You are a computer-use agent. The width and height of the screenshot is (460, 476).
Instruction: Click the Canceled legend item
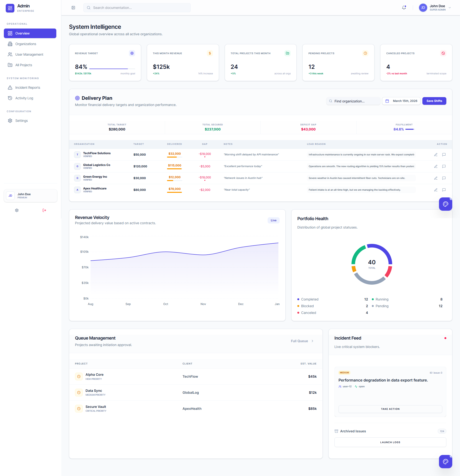point(333,313)
